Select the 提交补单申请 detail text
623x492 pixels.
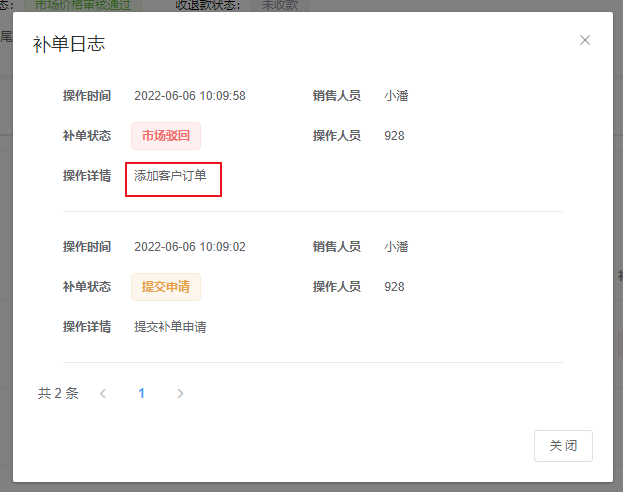[x=171, y=327]
